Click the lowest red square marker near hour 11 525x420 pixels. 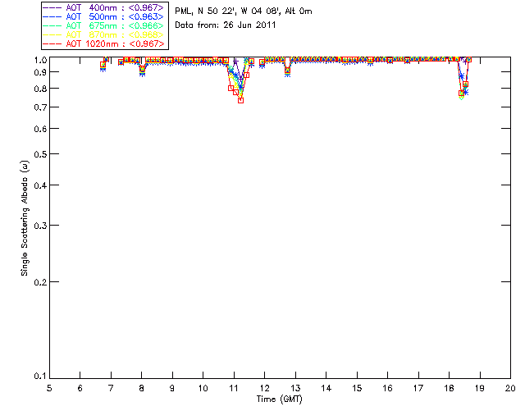240,100
